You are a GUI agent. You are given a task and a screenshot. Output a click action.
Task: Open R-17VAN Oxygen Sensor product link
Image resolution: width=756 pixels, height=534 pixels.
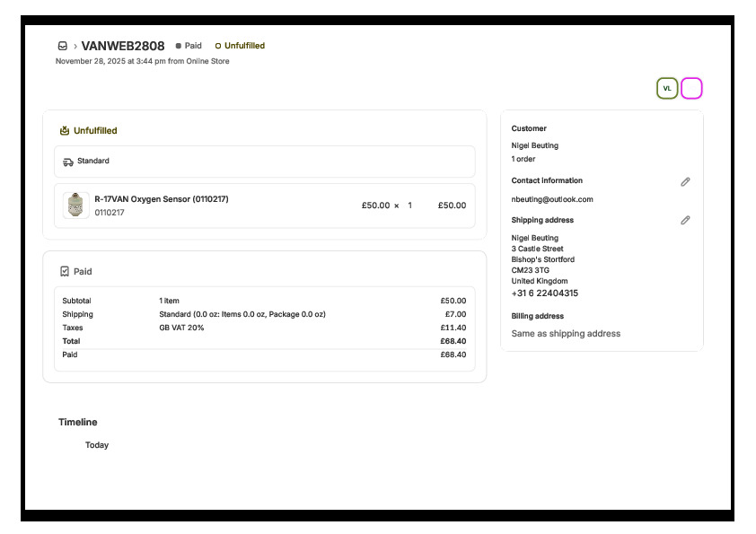pos(162,199)
